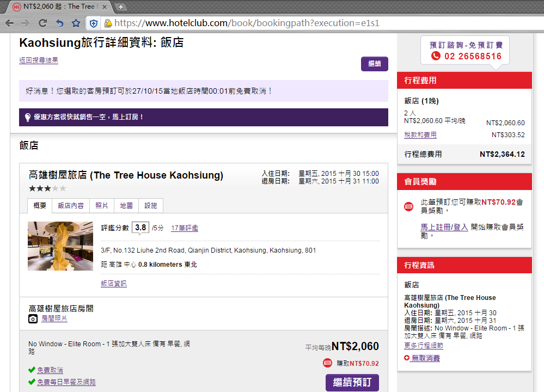Click the browser back arrow

point(10,23)
